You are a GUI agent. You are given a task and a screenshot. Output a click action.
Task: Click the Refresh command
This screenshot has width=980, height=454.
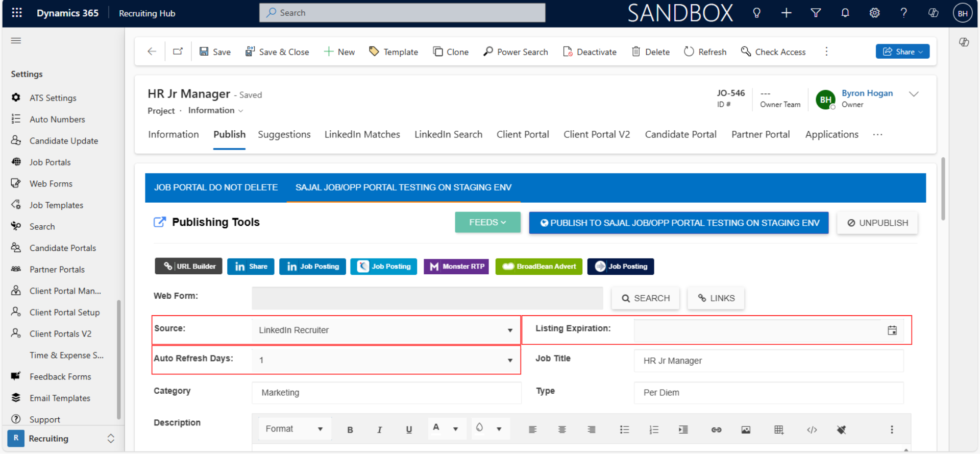point(705,52)
